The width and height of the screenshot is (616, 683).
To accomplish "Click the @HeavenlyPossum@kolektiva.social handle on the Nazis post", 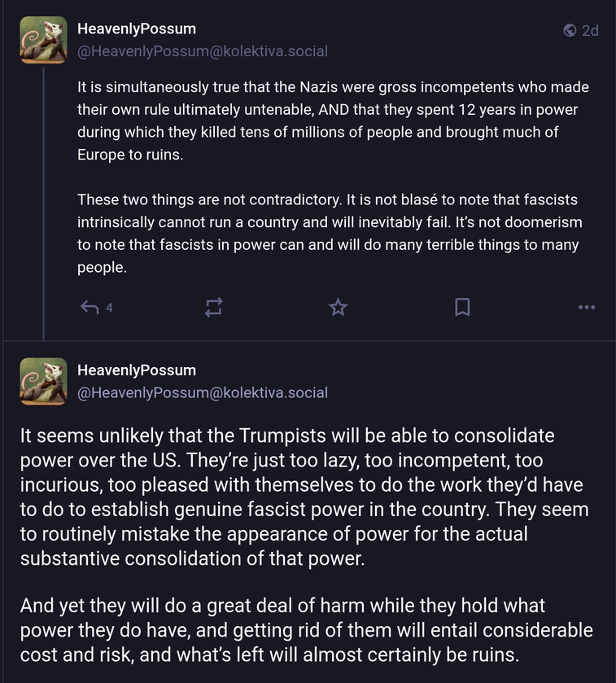I will [x=203, y=51].
